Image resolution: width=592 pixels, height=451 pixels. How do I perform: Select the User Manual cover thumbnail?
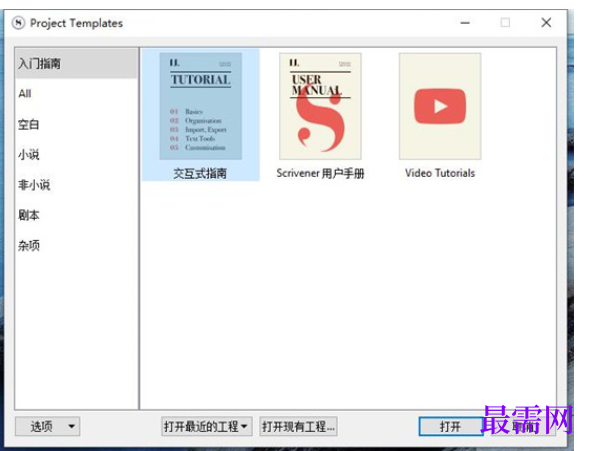click(x=320, y=106)
